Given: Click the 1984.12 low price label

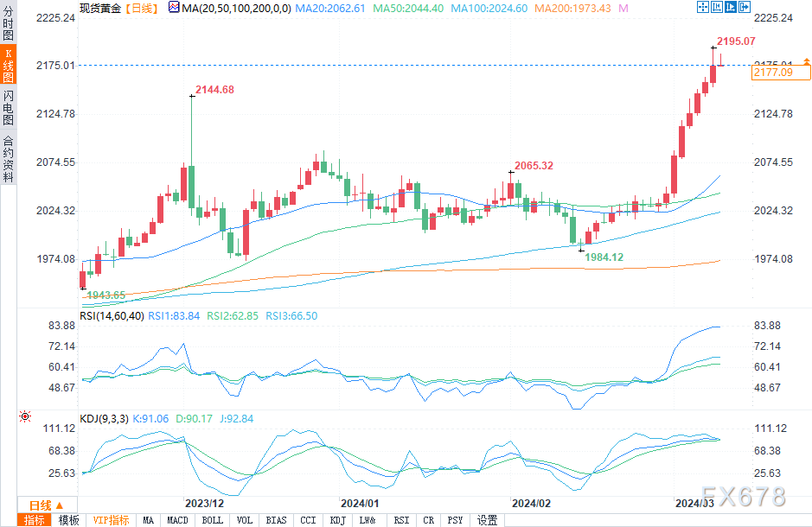Looking at the screenshot, I should coord(604,257).
